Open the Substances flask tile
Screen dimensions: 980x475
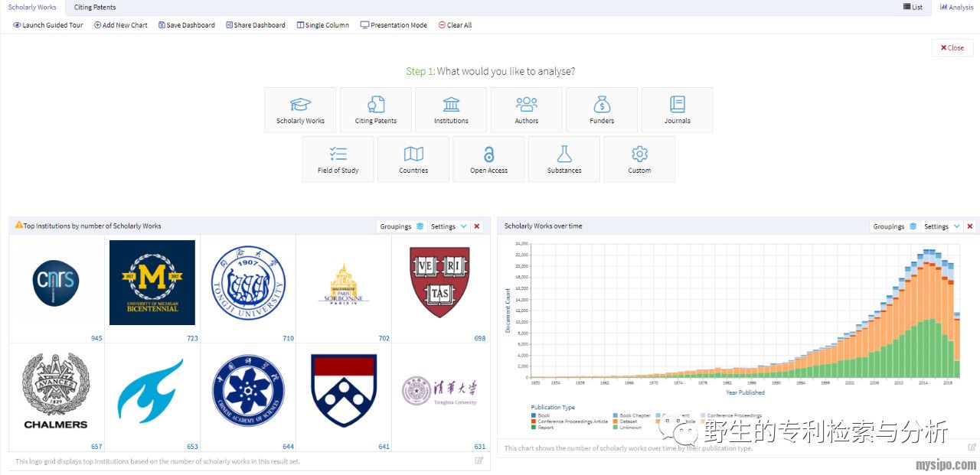(564, 159)
